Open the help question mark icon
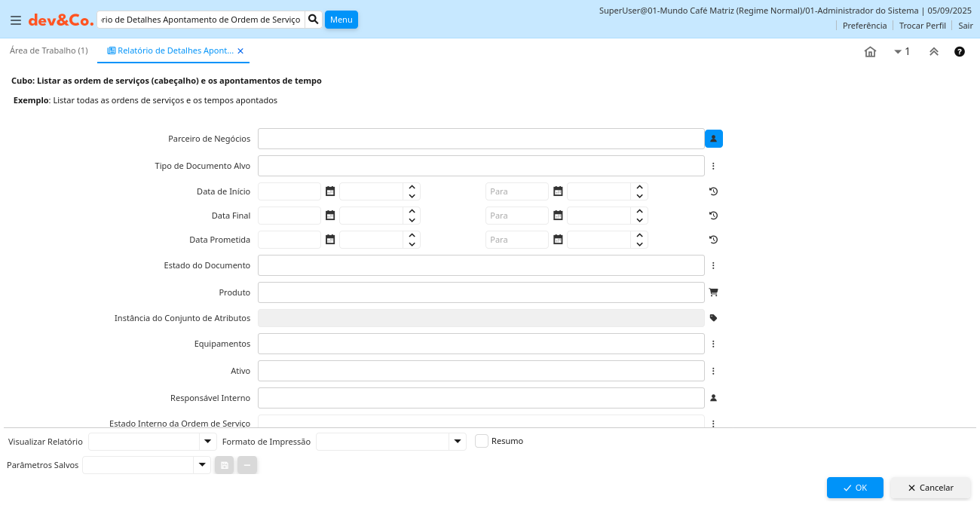980x508 pixels. pos(959,51)
